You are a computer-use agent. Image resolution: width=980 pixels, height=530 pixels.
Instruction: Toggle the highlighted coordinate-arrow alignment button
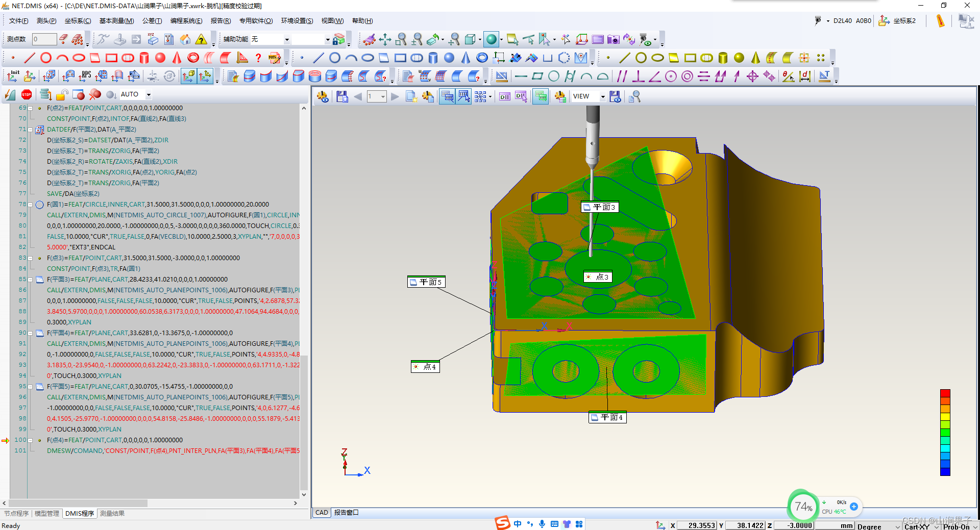[205, 77]
